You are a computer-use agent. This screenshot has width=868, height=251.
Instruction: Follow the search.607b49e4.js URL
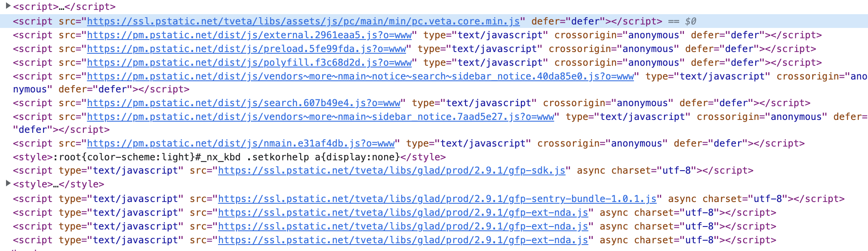pyautogui.click(x=244, y=103)
